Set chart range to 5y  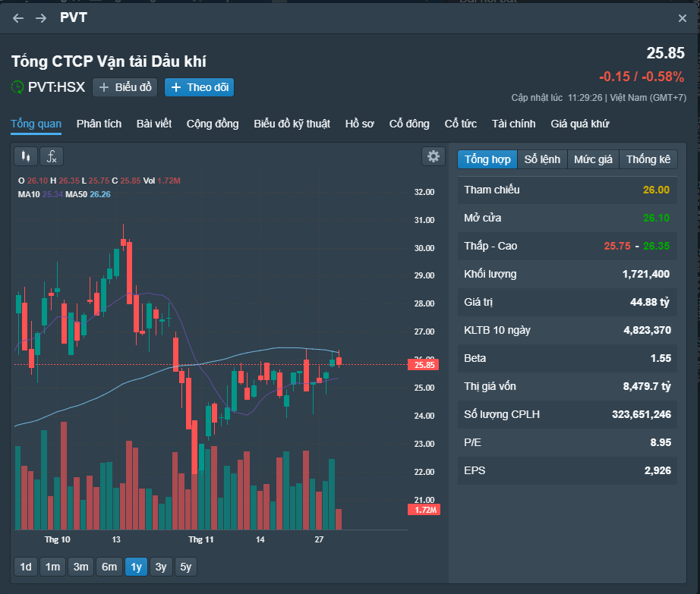pos(186,567)
